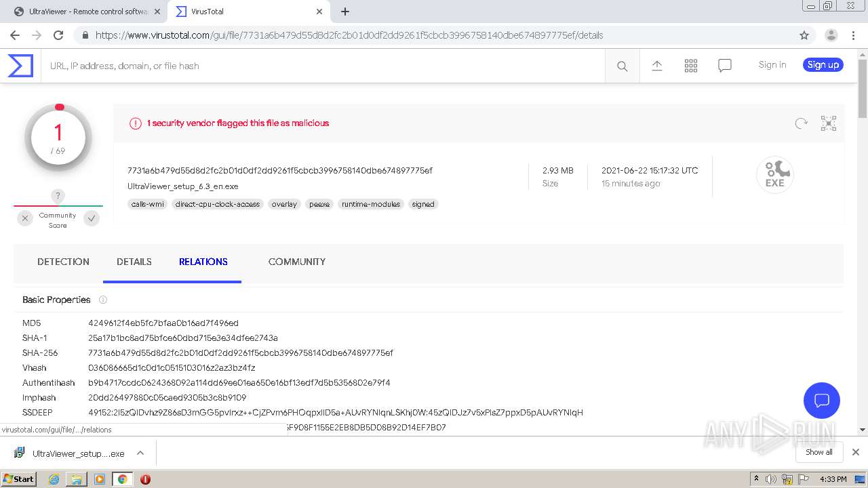Click the MD5 hash value
868x488 pixels.
pos(163,323)
